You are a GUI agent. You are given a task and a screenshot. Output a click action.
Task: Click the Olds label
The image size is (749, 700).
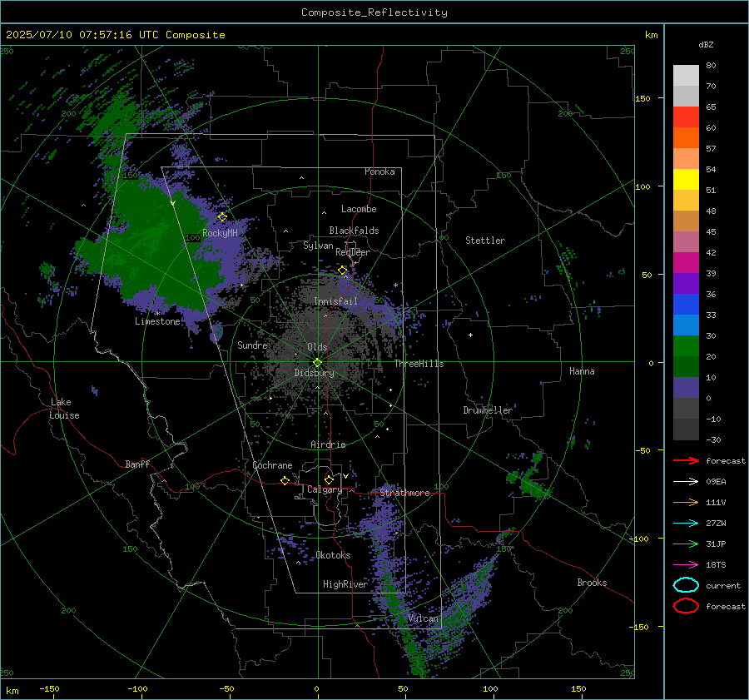coord(317,347)
